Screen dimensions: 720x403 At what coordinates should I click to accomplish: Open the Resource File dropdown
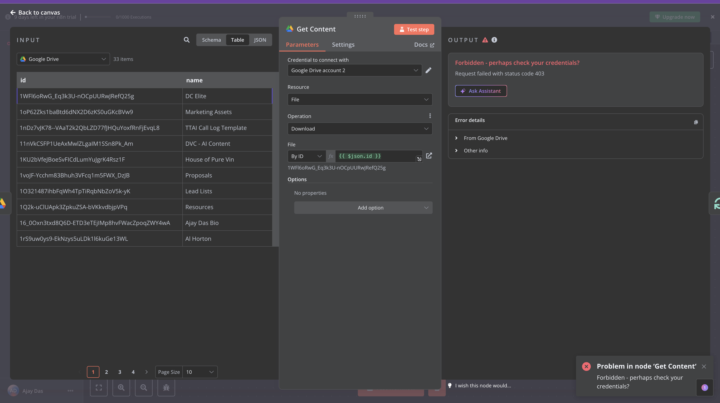tap(360, 100)
